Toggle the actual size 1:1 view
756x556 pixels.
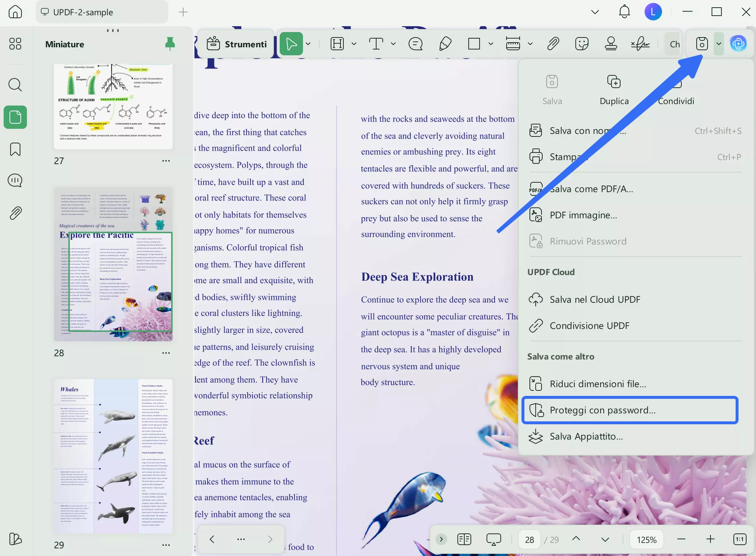pyautogui.click(x=740, y=539)
